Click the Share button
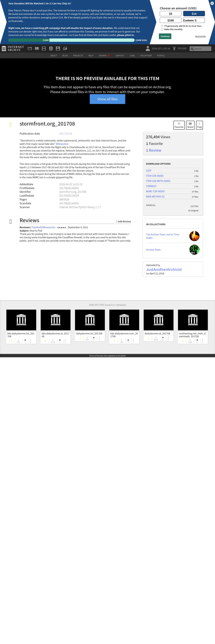This screenshot has width=215, height=644. point(190,125)
